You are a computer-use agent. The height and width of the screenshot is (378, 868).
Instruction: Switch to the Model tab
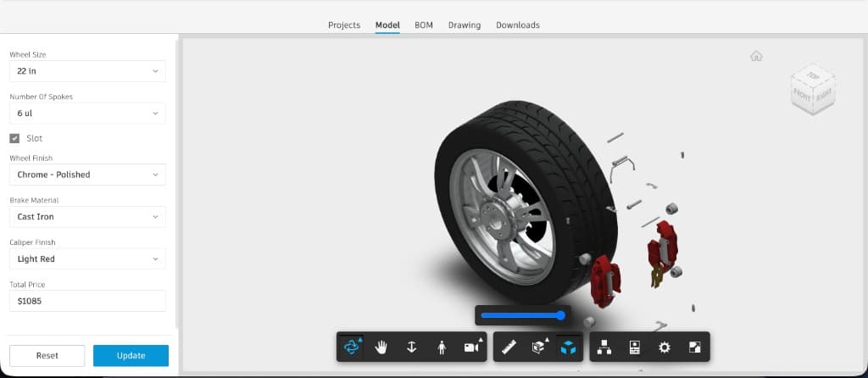pos(387,25)
